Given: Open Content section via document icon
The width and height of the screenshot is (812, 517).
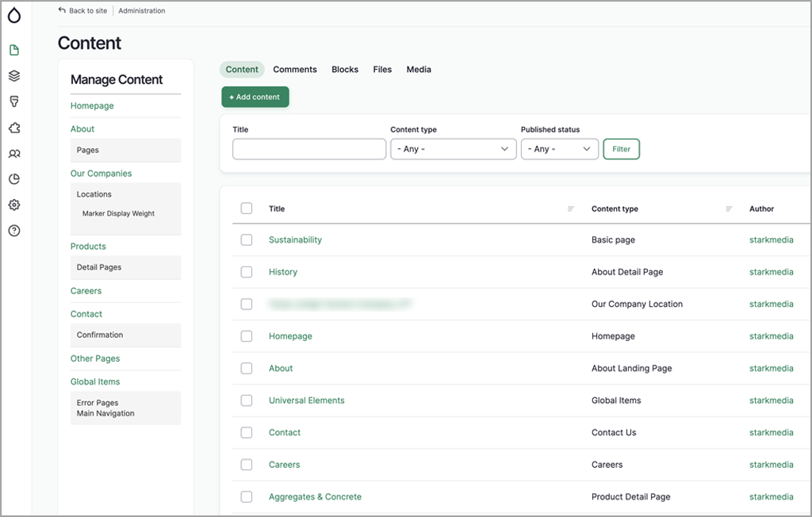Looking at the screenshot, I should pos(14,50).
